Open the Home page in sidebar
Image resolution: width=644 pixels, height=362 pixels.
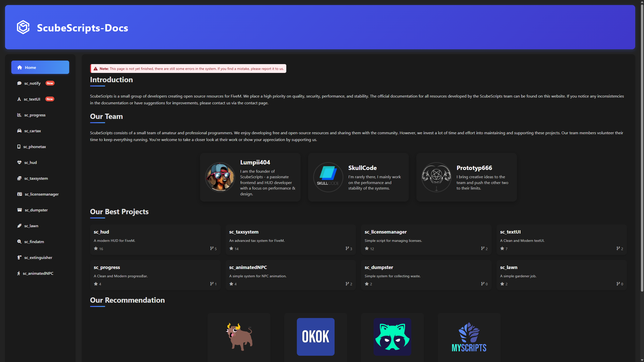40,67
